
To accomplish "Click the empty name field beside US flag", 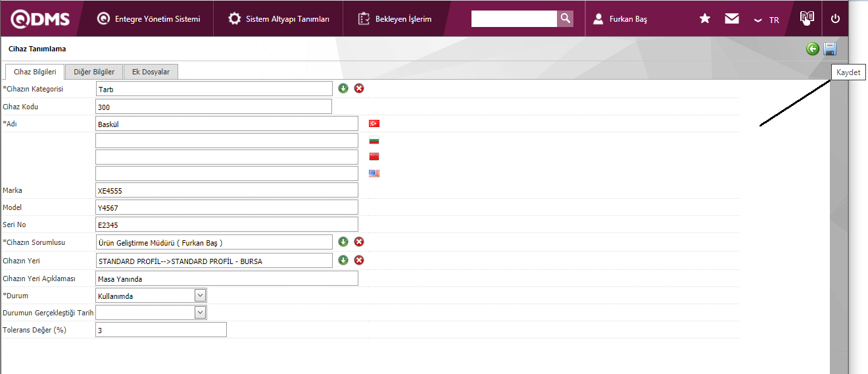I will click(x=227, y=174).
